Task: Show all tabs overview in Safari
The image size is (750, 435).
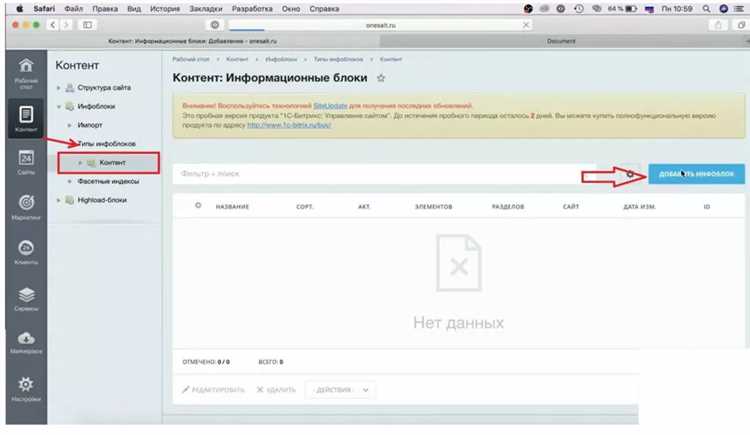Action: pyautogui.click(x=741, y=25)
